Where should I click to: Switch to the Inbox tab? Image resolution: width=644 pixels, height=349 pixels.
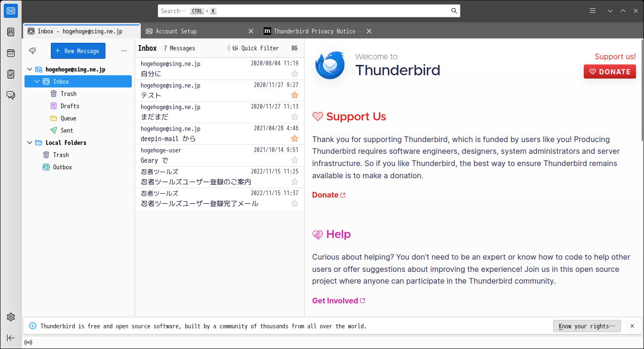click(x=82, y=31)
